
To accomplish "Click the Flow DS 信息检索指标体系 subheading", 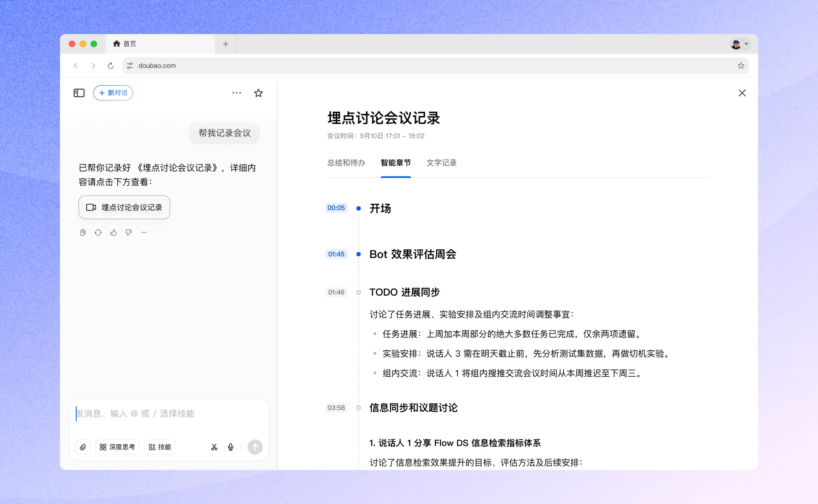I will 455,443.
